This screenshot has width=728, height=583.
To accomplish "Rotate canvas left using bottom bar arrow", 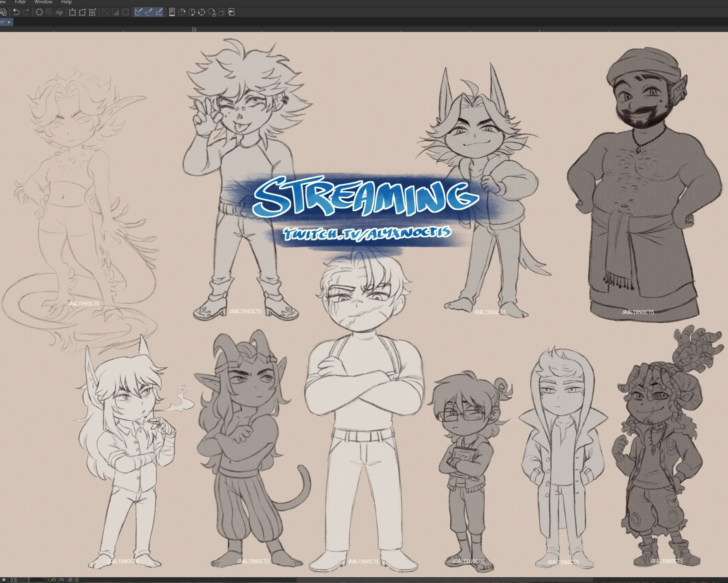I will pos(53,580).
